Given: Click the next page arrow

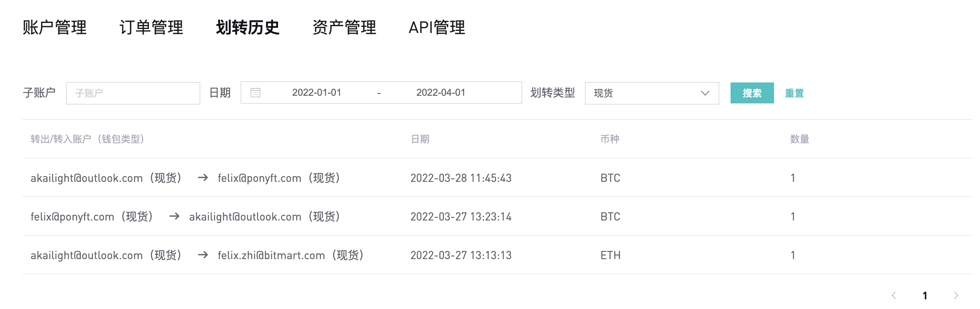Looking at the screenshot, I should pos(956,296).
